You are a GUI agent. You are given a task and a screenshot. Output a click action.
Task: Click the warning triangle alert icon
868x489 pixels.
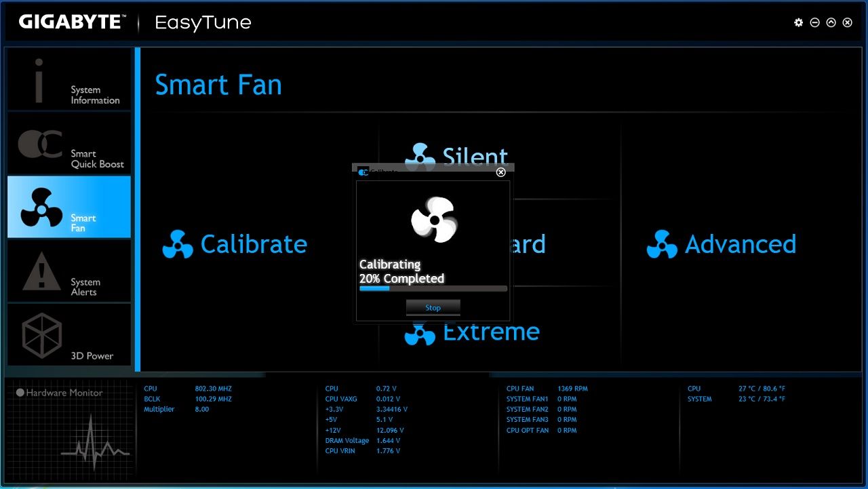(41, 271)
